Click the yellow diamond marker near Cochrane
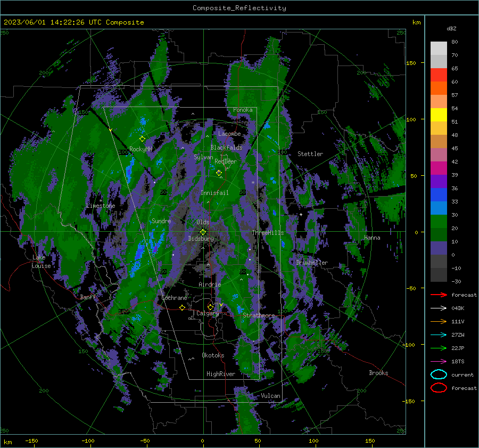The width and height of the screenshot is (479, 448). 183,307
